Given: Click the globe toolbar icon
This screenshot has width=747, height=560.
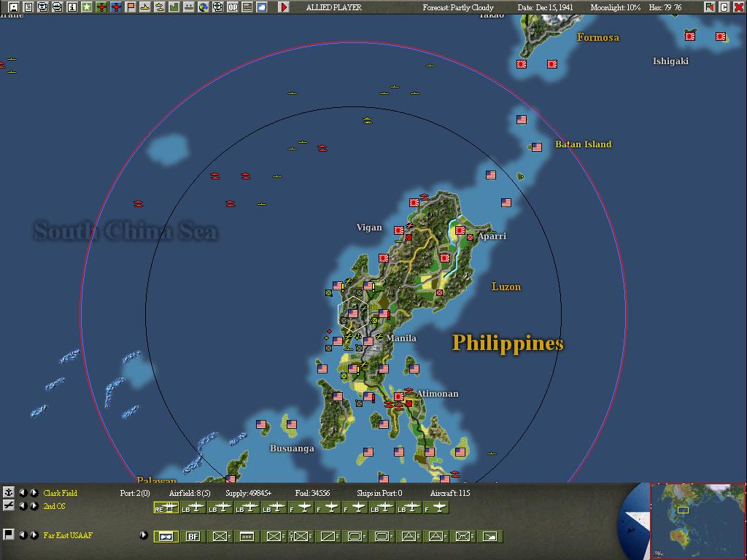Looking at the screenshot, I should click(204, 7).
